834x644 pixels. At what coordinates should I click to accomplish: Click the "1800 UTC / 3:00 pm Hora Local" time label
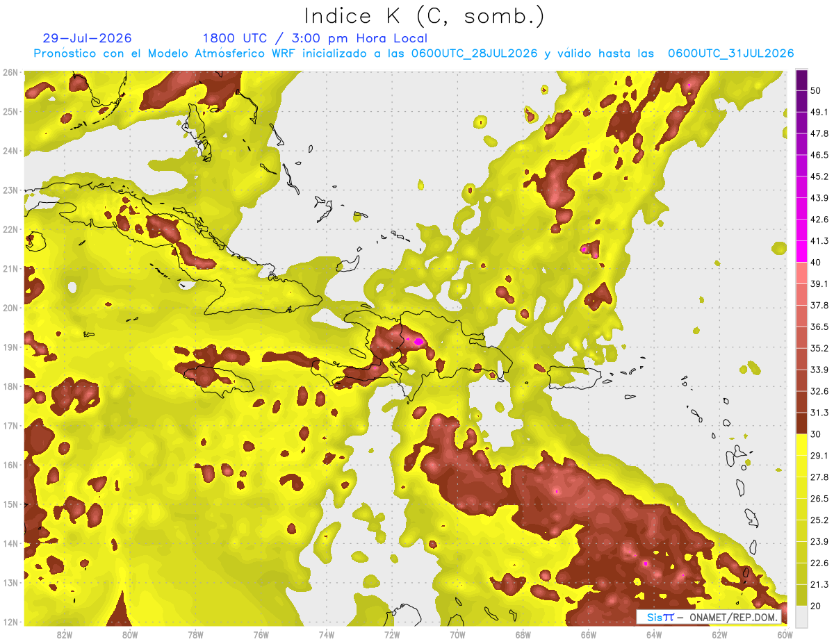coord(315,38)
